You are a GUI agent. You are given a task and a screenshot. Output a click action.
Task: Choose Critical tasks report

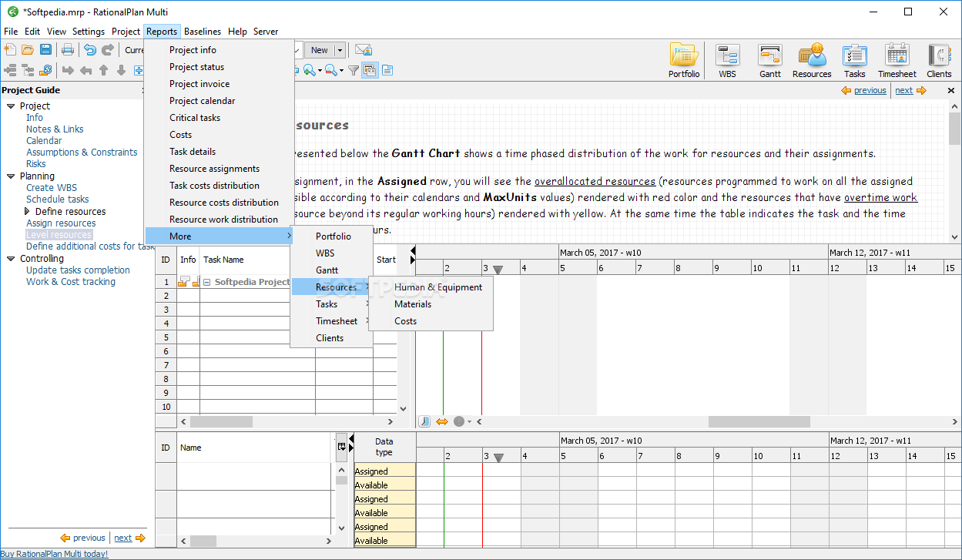(x=220, y=118)
